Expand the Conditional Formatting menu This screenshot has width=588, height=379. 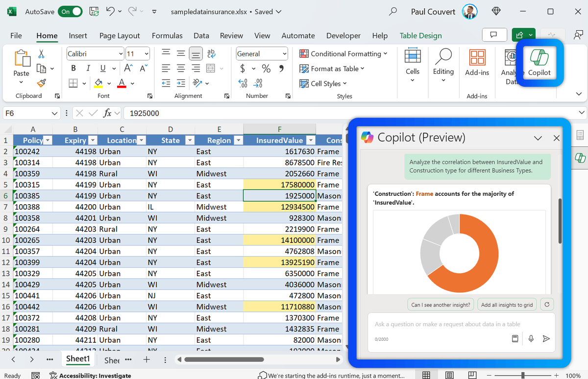[343, 54]
